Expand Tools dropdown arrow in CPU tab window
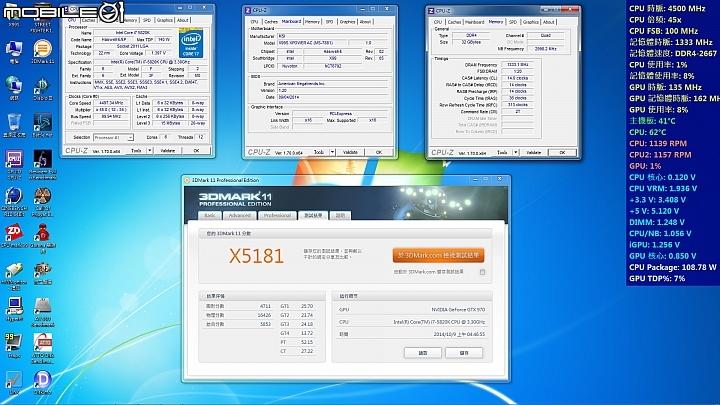The image size is (720, 405). tap(149, 151)
